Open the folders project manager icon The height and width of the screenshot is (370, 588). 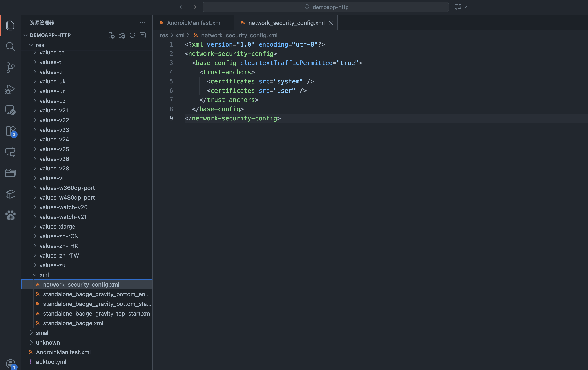[10, 173]
